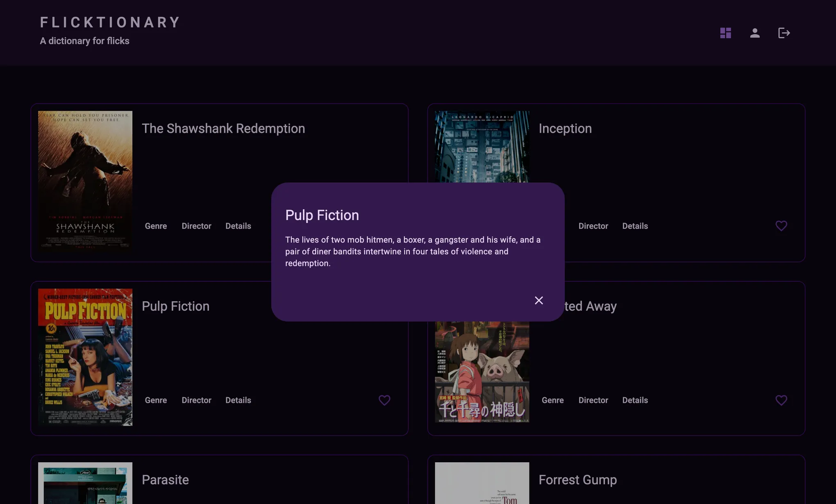Open the dashboard grid view
Screen dimensions: 836x504
pyautogui.click(x=725, y=33)
